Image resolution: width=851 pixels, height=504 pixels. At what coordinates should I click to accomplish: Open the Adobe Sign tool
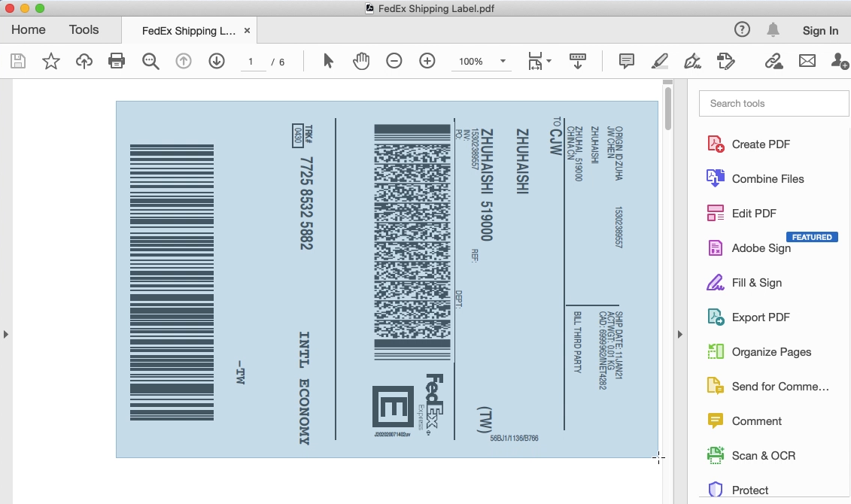pos(748,248)
